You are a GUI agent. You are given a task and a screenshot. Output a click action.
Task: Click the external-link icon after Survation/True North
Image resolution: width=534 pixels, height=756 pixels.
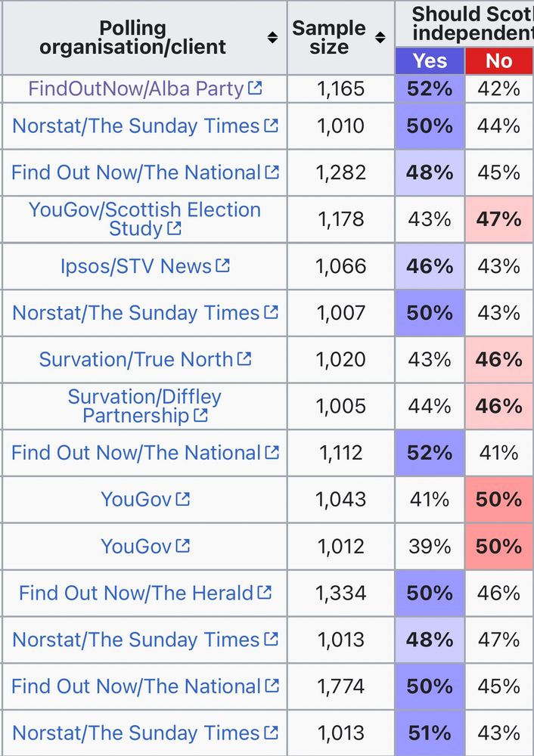click(244, 359)
